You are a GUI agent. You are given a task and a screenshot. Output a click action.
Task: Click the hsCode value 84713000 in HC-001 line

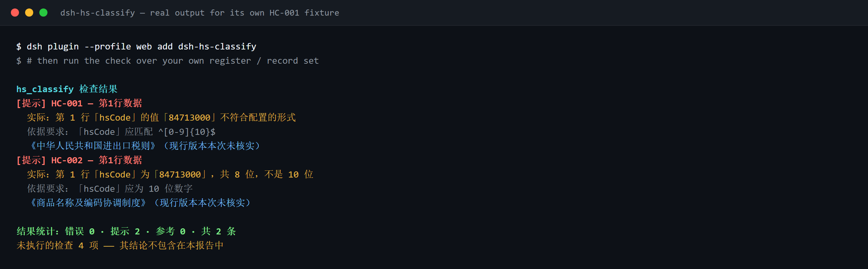click(x=190, y=118)
